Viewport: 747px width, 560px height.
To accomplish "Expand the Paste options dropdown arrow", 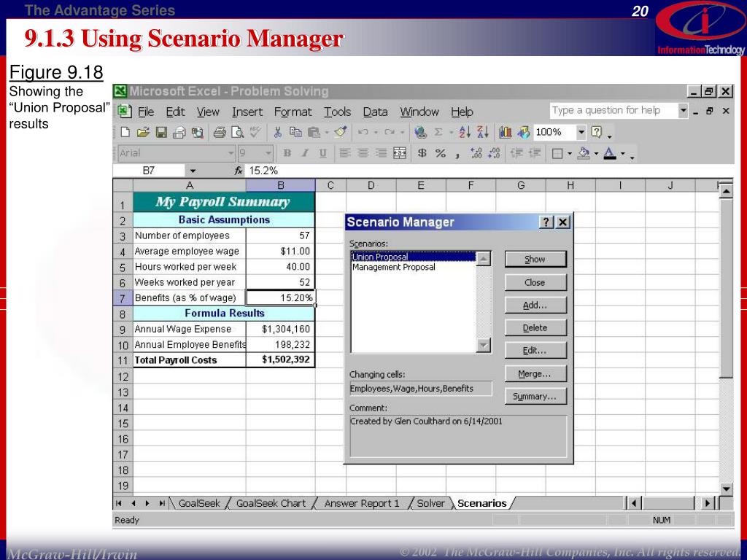I will point(326,133).
